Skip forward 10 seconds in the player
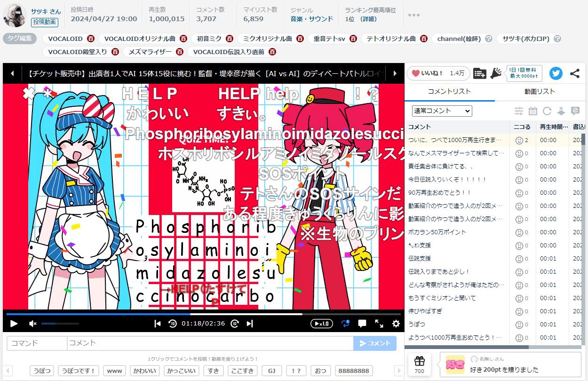This screenshot has height=381, width=588. pyautogui.click(x=235, y=324)
